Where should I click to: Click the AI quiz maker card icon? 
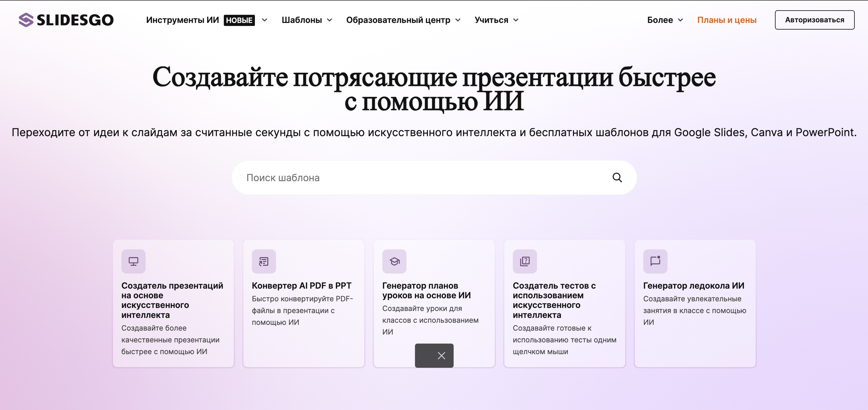(525, 261)
